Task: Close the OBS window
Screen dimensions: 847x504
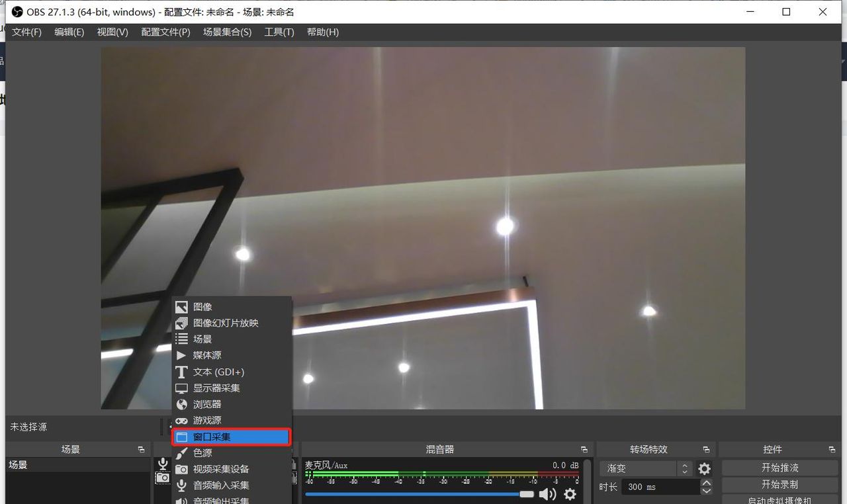Action: (x=823, y=12)
